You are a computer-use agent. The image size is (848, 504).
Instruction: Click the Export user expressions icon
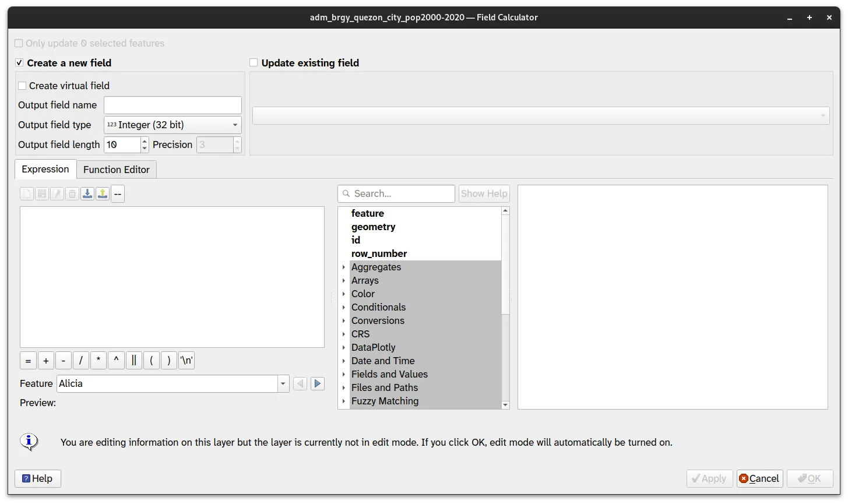pos(102,193)
